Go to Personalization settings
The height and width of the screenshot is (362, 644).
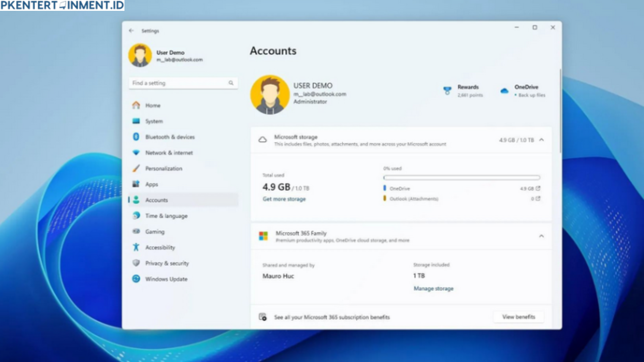coord(164,168)
